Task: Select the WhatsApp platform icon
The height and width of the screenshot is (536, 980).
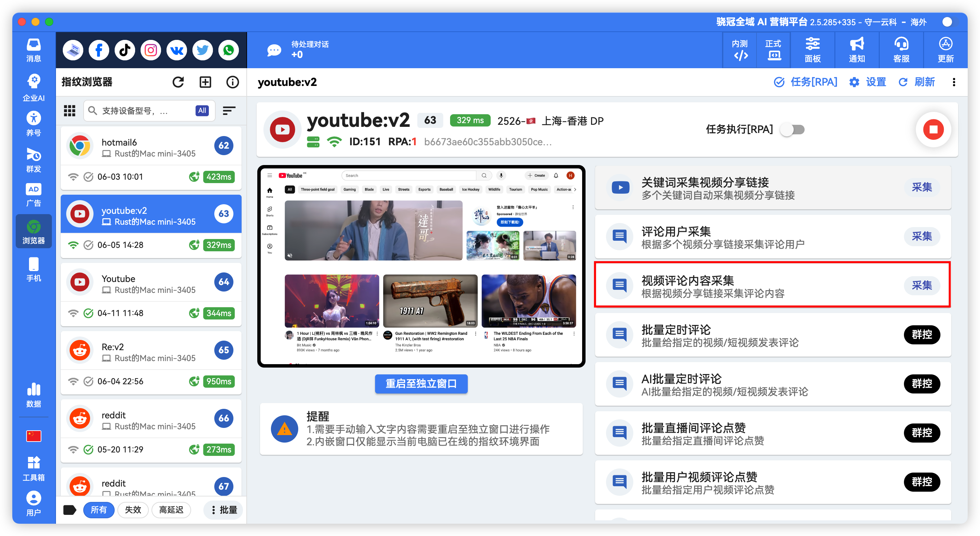Action: 229,50
